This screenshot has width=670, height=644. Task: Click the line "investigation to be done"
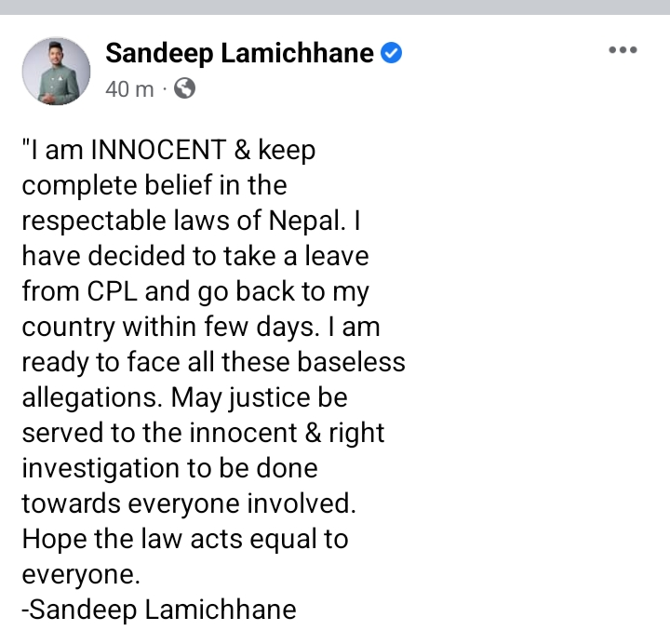click(x=169, y=468)
